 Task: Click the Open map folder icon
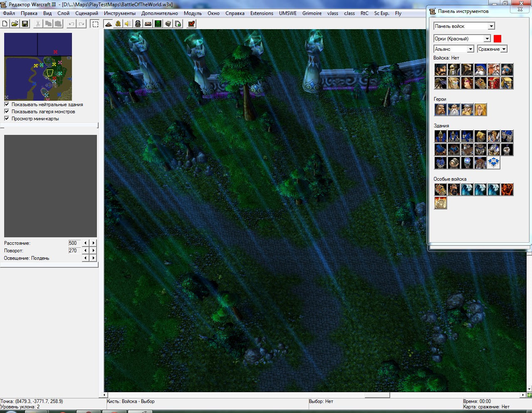pos(15,24)
